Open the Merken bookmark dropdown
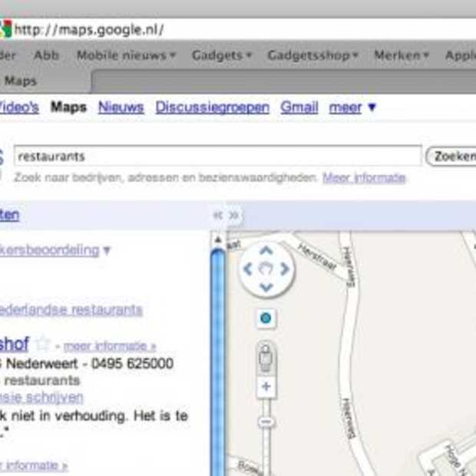 402,55
